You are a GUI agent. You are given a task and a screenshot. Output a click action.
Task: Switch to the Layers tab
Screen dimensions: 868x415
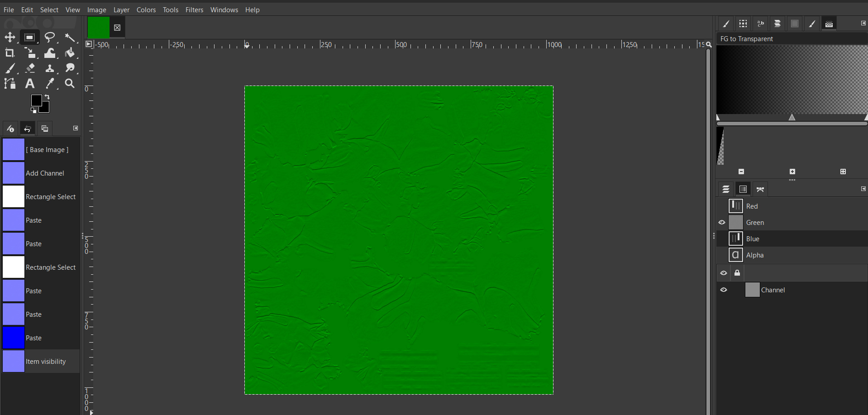pos(726,189)
